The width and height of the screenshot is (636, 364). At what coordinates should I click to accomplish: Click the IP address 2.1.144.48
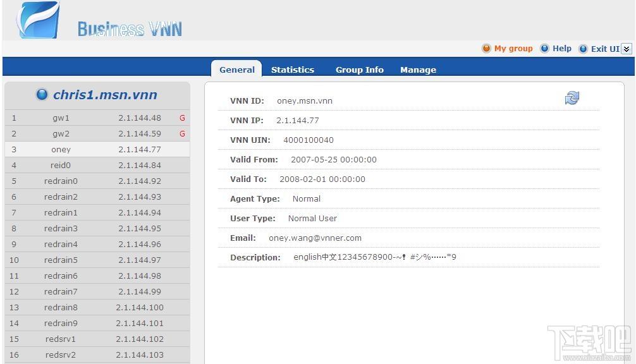click(x=140, y=118)
